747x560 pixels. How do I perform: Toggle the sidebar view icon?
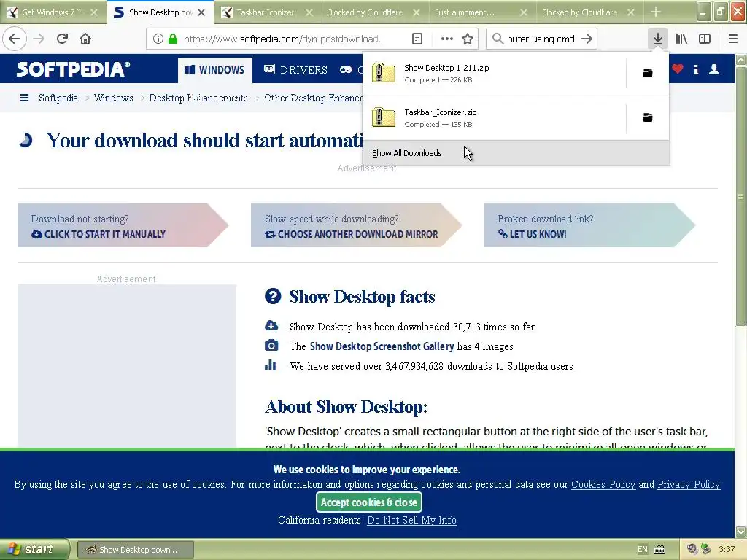[x=705, y=39]
